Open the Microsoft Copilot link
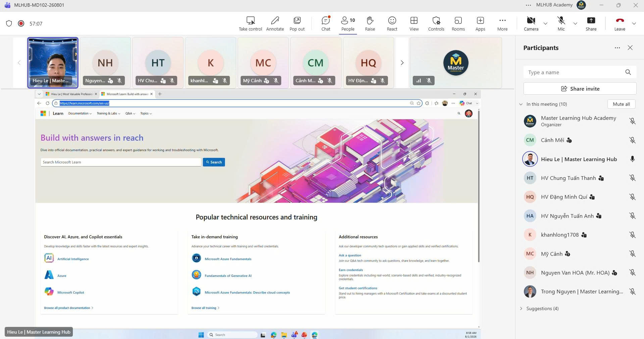This screenshot has width=644, height=339. (x=70, y=293)
